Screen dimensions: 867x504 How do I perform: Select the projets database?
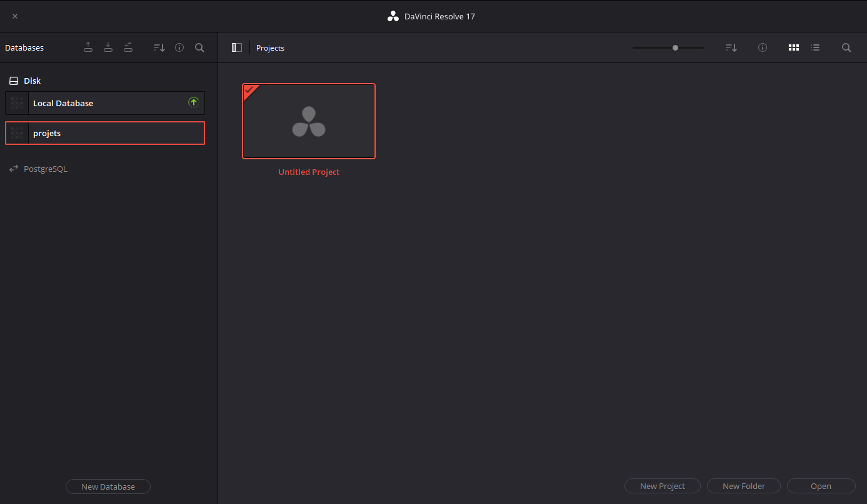105,133
